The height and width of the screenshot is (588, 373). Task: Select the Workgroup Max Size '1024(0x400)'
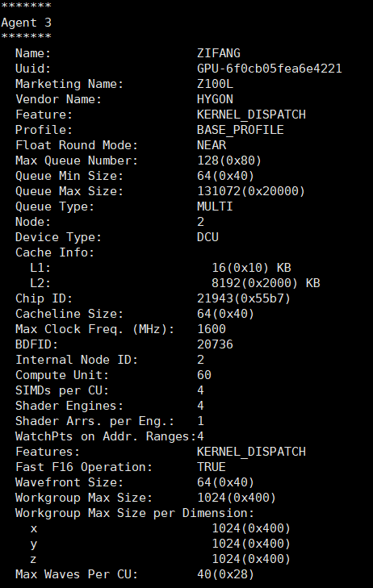click(x=237, y=498)
